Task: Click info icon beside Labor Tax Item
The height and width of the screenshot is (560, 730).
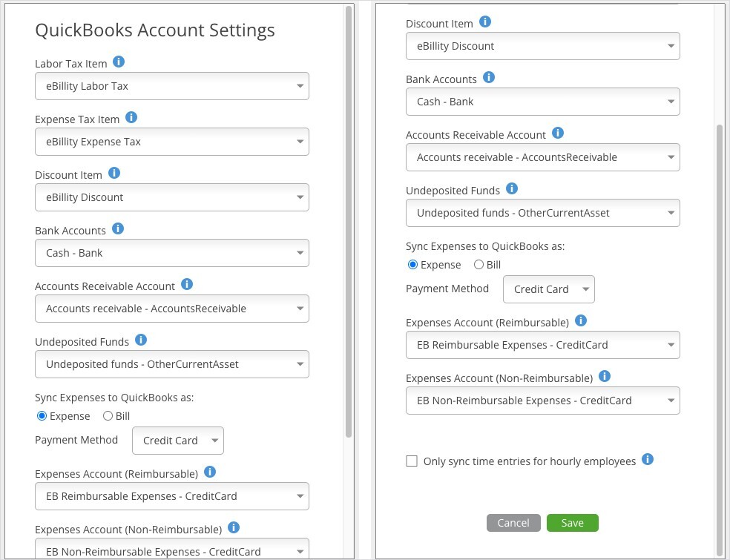Action: click(119, 62)
